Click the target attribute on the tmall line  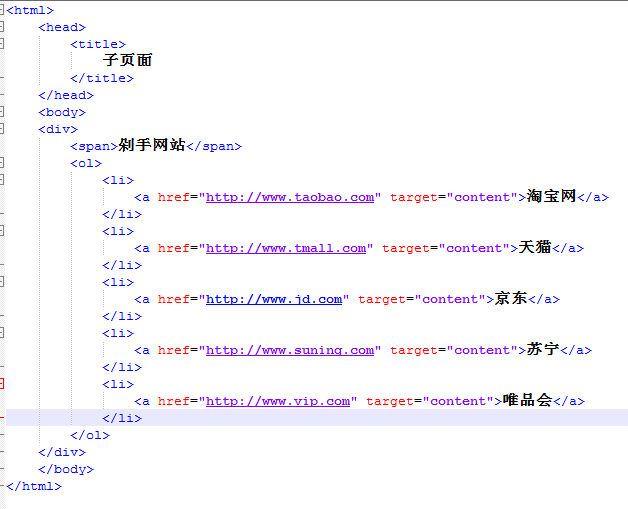point(406,248)
